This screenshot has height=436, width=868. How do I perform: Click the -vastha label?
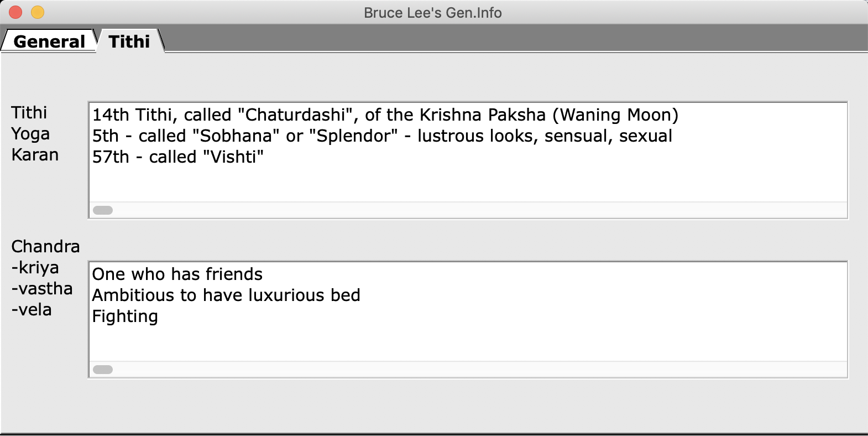42,289
